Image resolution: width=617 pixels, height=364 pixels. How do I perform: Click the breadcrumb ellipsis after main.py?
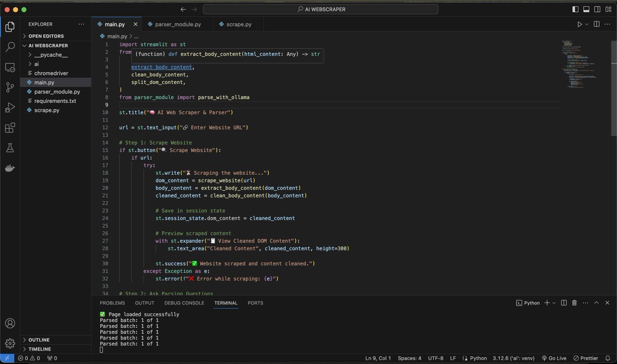pyautogui.click(x=136, y=37)
